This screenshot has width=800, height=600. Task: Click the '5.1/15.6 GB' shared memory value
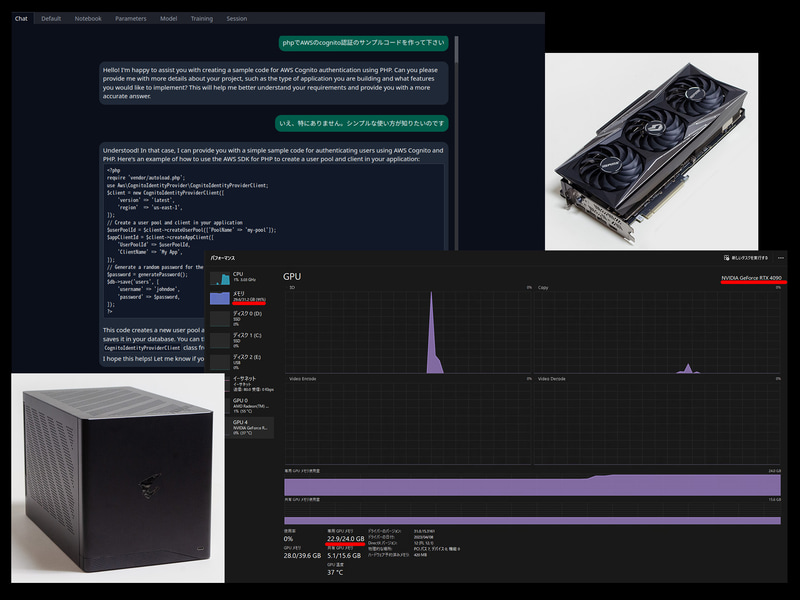(x=344, y=556)
